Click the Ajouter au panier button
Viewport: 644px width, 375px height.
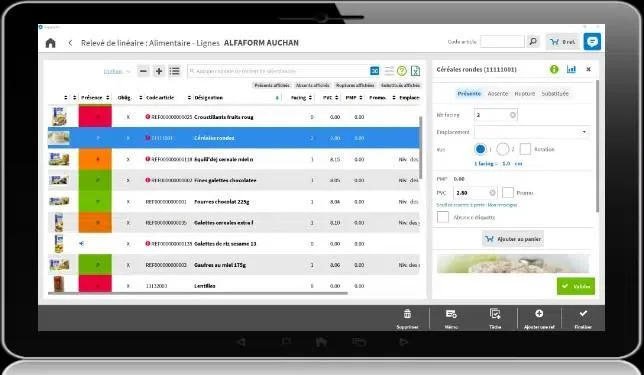[513, 239]
